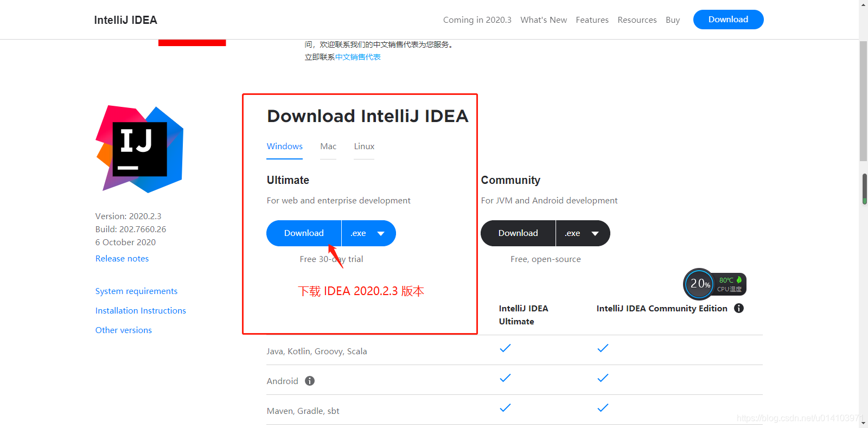868x428 pixels.
Task: Click the Build: 202.7660.26 text
Action: coord(131,229)
